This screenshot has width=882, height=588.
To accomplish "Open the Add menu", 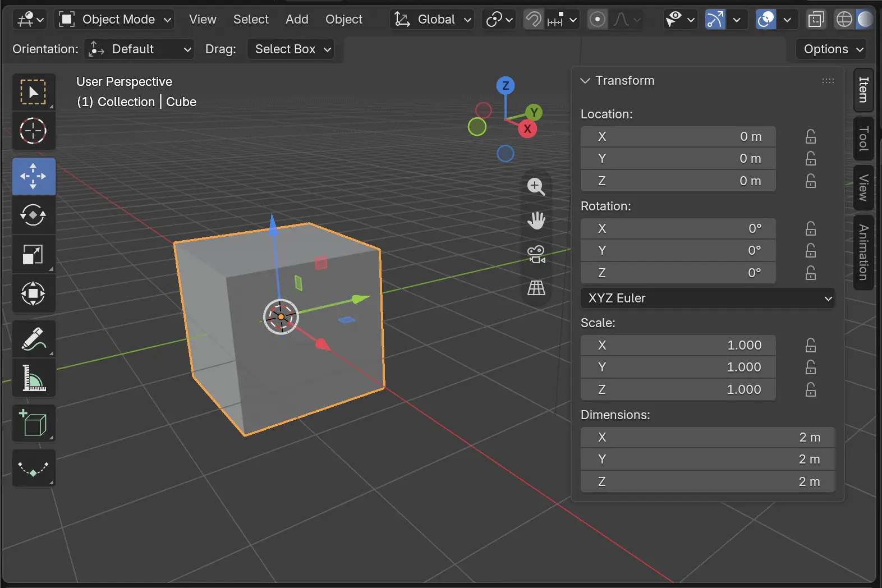I will [297, 20].
